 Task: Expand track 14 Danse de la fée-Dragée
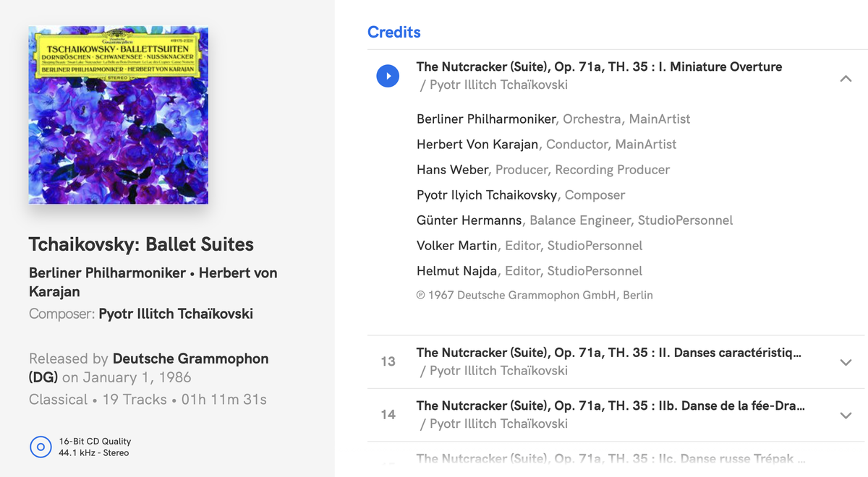846,415
